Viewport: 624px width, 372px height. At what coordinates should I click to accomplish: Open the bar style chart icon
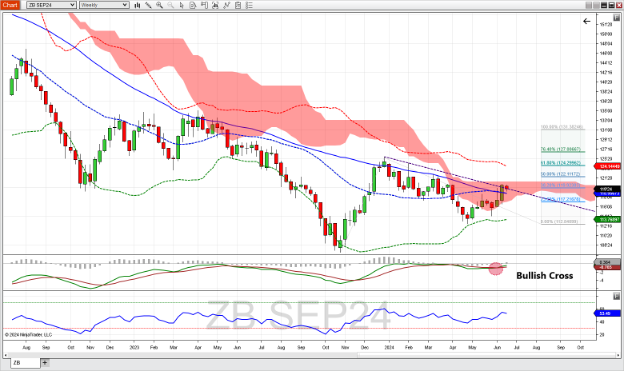[x=137, y=5]
